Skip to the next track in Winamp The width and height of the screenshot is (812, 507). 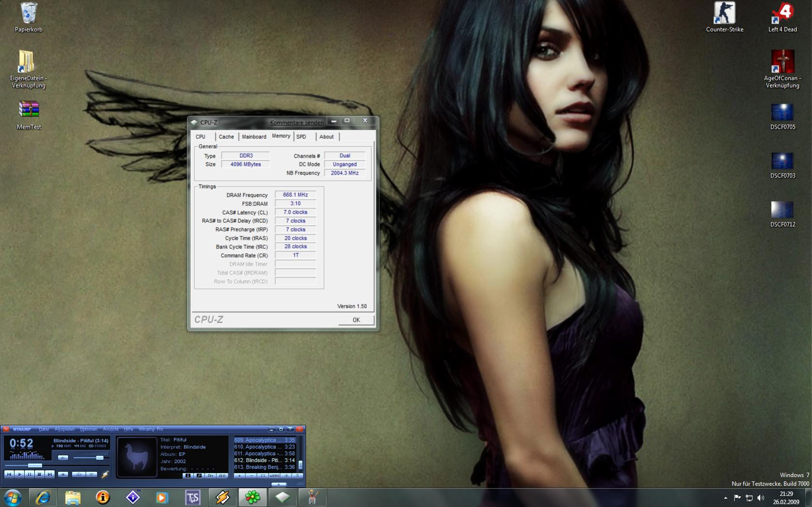click(49, 475)
